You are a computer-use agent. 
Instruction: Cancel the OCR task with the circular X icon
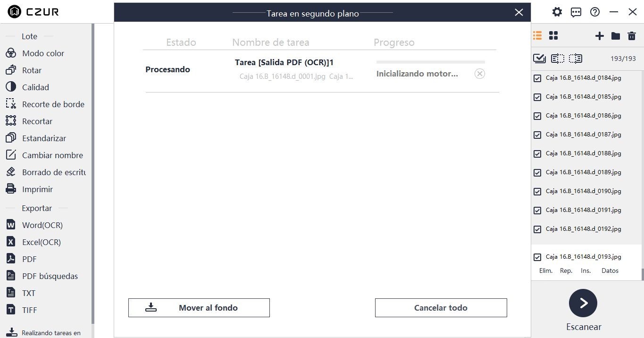point(479,74)
